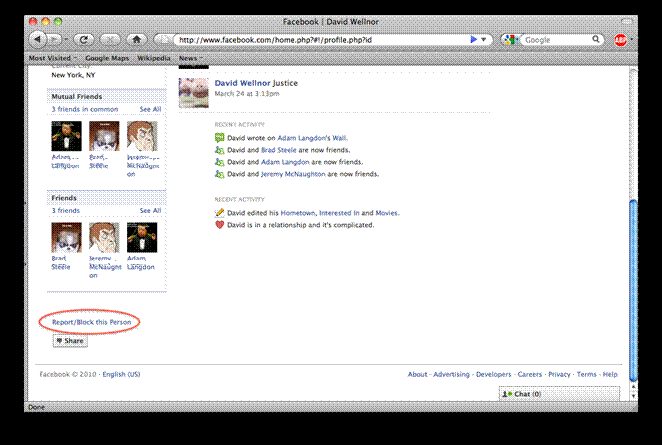This screenshot has height=445, width=662.
Task: Click Jeremy McNaughton's mutual friend photo
Action: tap(142, 136)
